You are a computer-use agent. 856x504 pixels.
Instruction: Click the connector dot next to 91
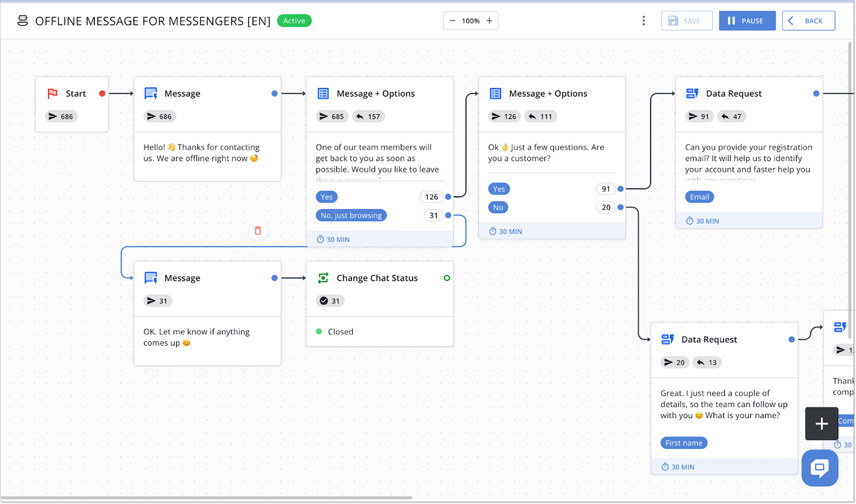(x=620, y=189)
